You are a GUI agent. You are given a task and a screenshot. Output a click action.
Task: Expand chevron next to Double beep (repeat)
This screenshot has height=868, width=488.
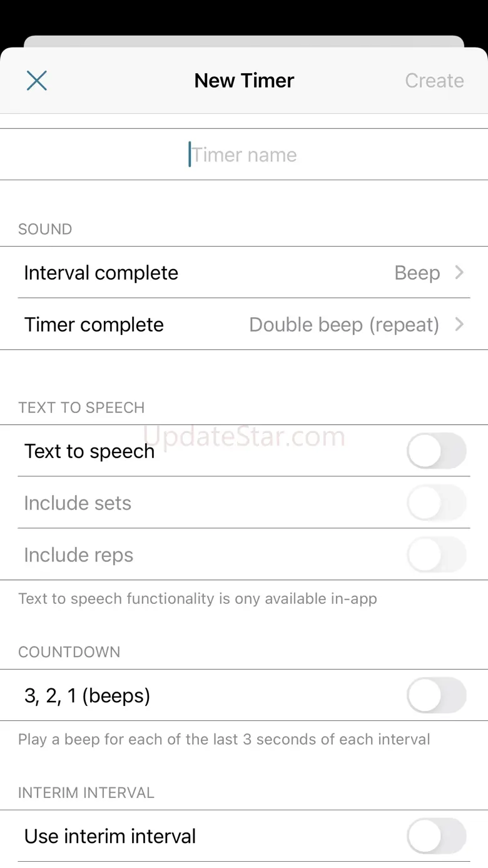(x=459, y=325)
